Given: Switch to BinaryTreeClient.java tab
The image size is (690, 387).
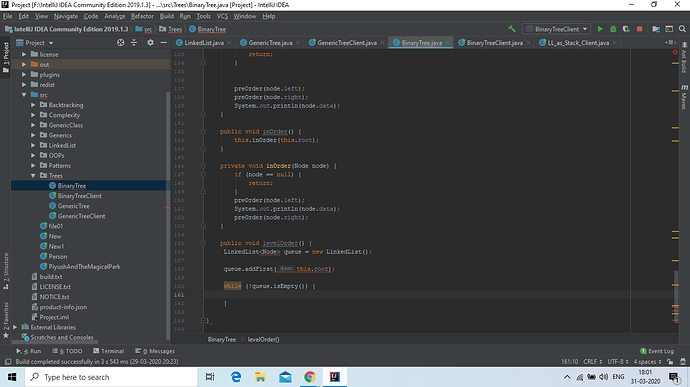Looking at the screenshot, I should point(494,43).
